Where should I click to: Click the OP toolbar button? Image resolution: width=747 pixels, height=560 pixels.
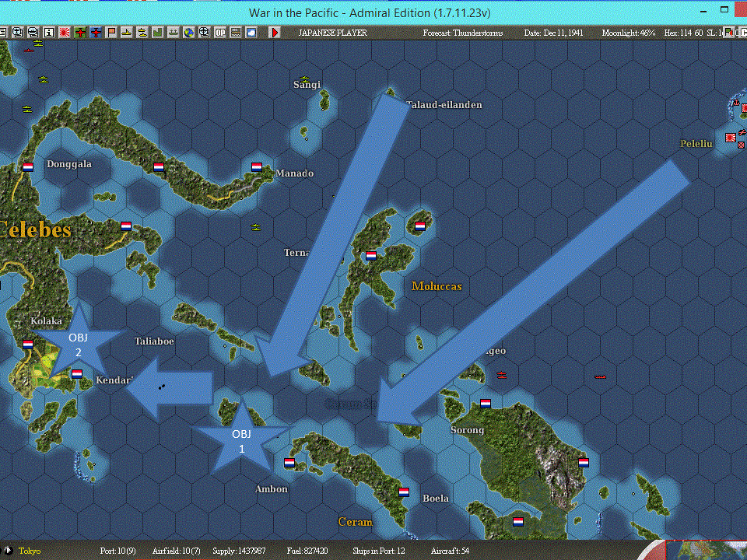(220, 33)
